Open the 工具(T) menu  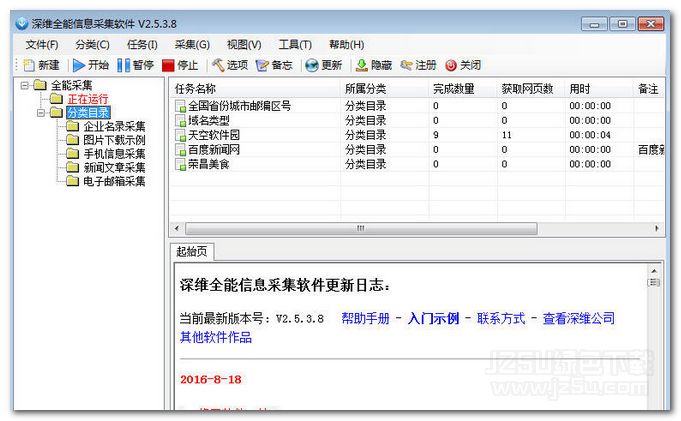click(x=295, y=45)
